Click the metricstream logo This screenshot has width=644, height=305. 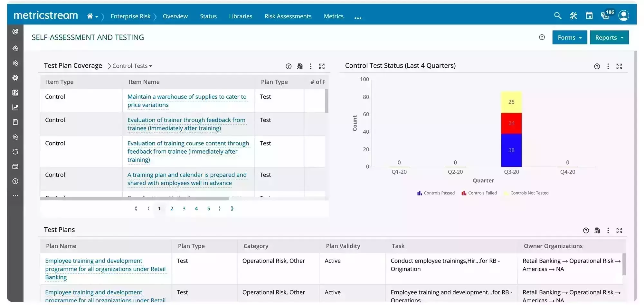pyautogui.click(x=46, y=15)
